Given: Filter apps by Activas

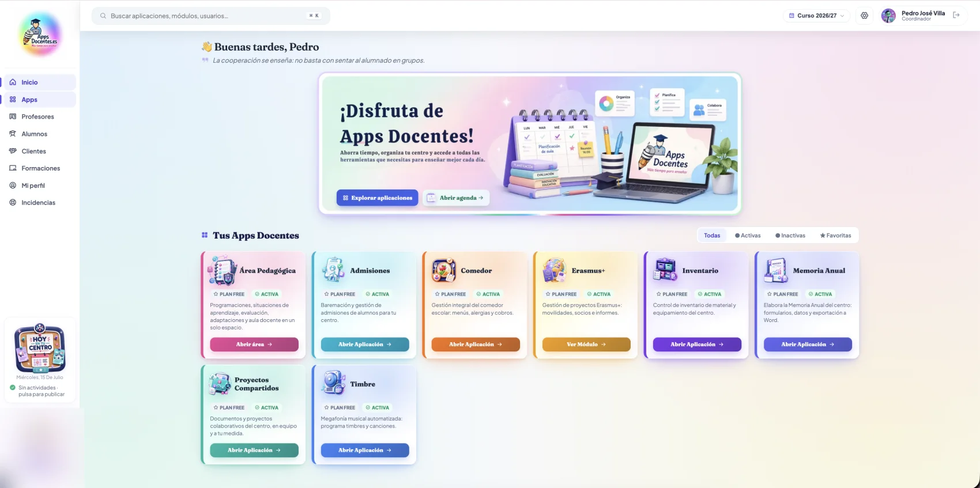Looking at the screenshot, I should 748,236.
